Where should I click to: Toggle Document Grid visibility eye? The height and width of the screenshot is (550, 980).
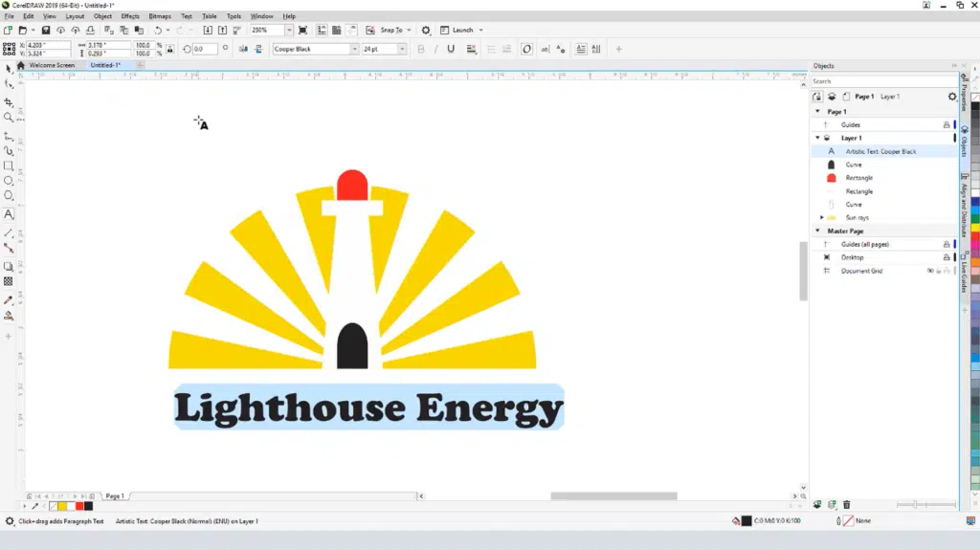click(x=930, y=271)
